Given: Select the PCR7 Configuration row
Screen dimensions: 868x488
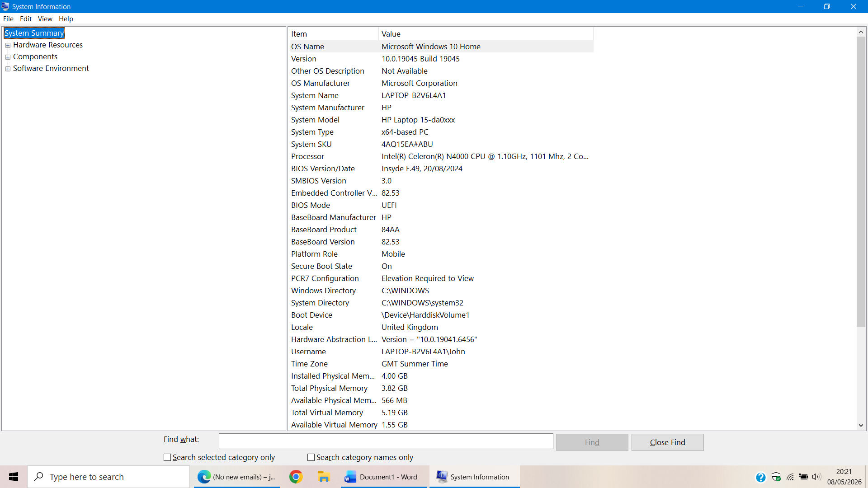Looking at the screenshot, I should (441, 278).
